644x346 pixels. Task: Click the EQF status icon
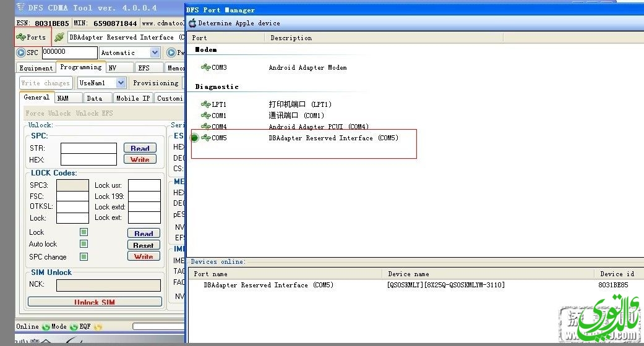coord(74,327)
